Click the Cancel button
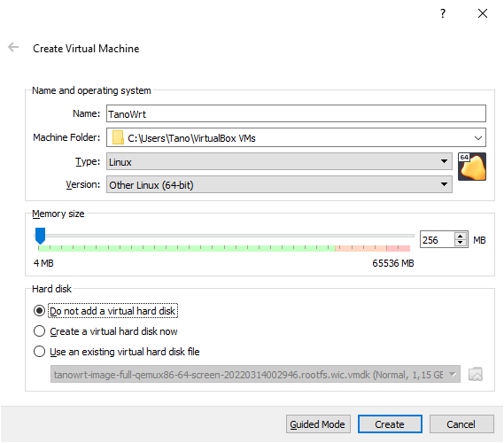 [461, 424]
